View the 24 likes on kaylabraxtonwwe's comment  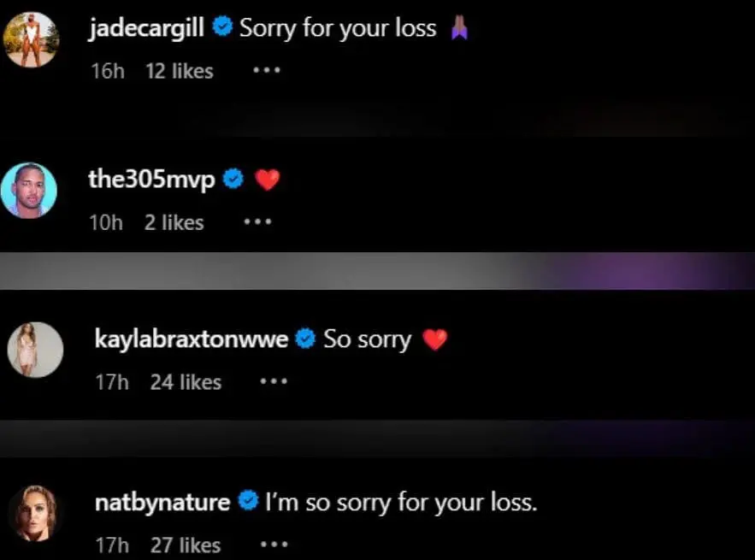[186, 382]
